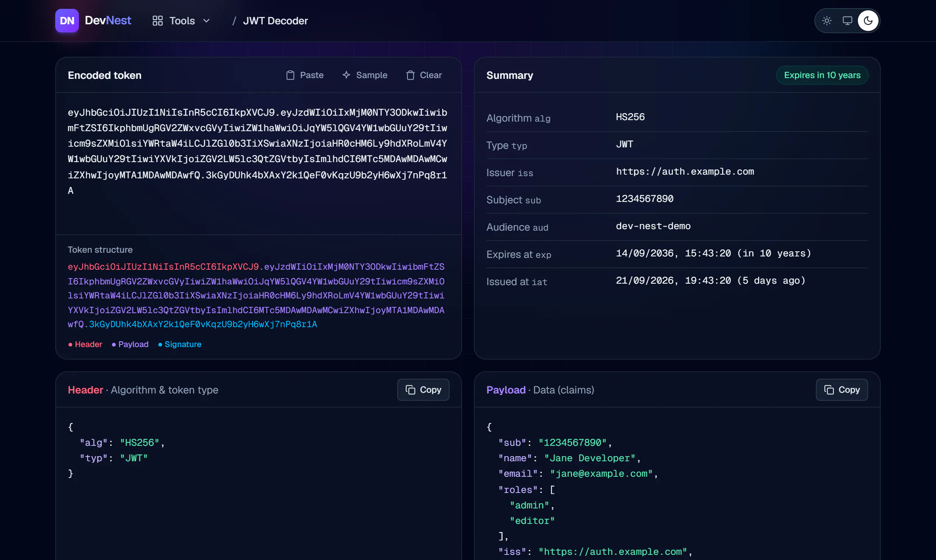
Task: Click the Expires in 10 years badge
Action: pyautogui.click(x=822, y=75)
